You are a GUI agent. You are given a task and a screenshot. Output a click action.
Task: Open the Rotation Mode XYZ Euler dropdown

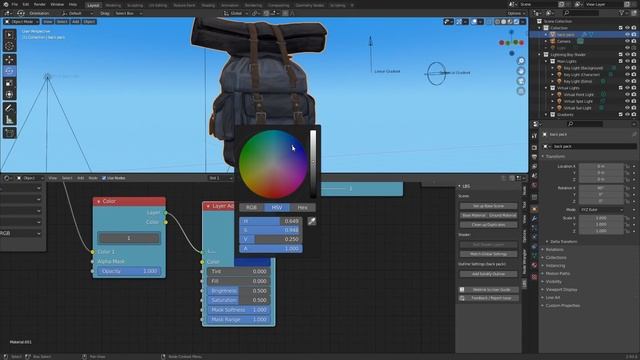(602, 210)
